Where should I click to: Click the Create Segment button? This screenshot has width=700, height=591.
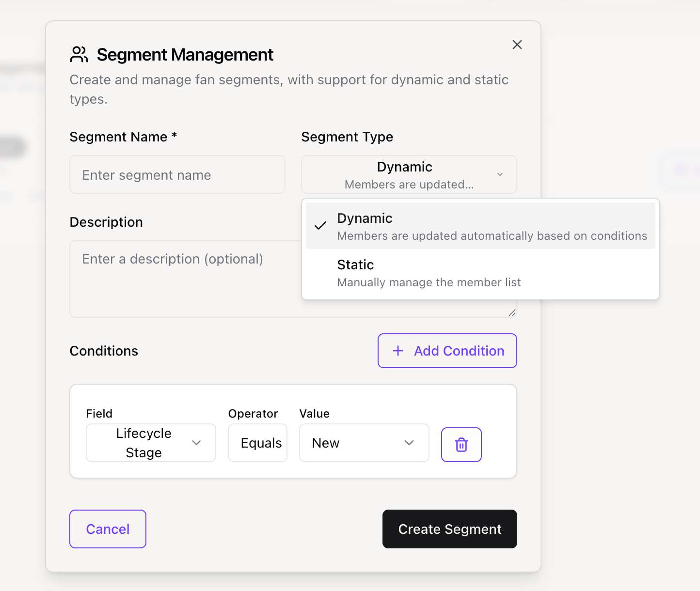tap(449, 529)
